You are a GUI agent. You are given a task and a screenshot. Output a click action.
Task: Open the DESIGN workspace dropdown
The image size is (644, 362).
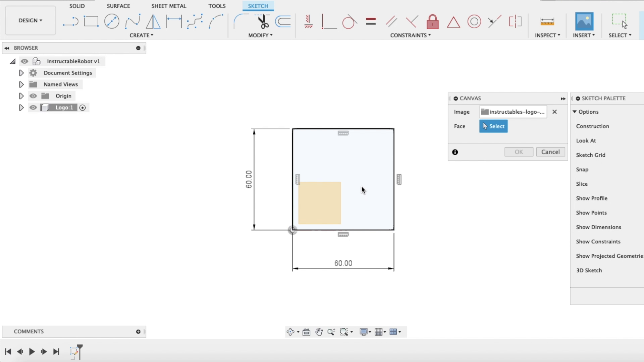point(30,20)
